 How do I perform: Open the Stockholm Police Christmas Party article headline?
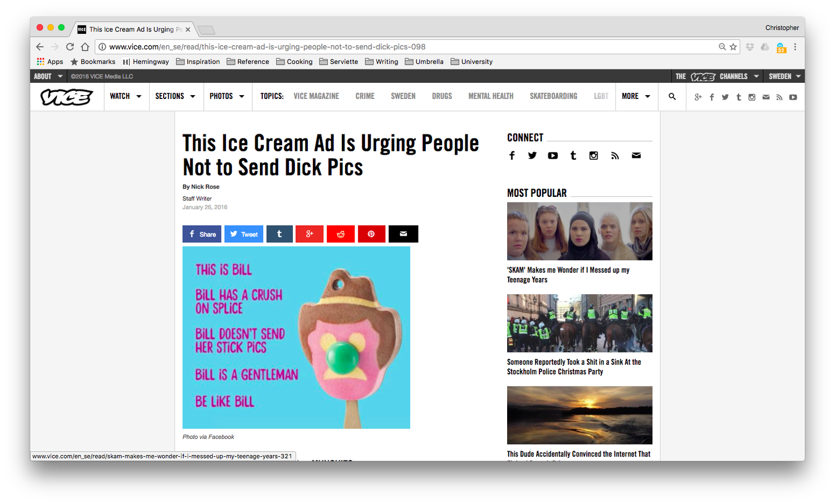tap(574, 367)
